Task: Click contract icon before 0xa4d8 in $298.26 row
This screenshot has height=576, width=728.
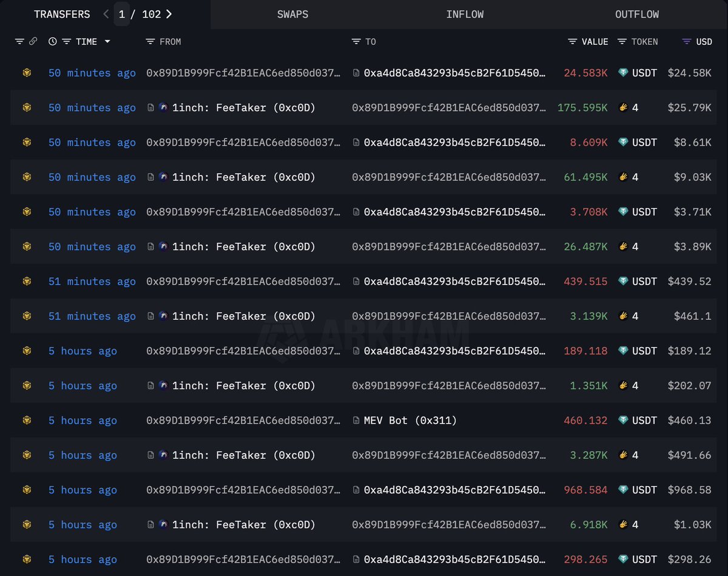Action: point(356,560)
